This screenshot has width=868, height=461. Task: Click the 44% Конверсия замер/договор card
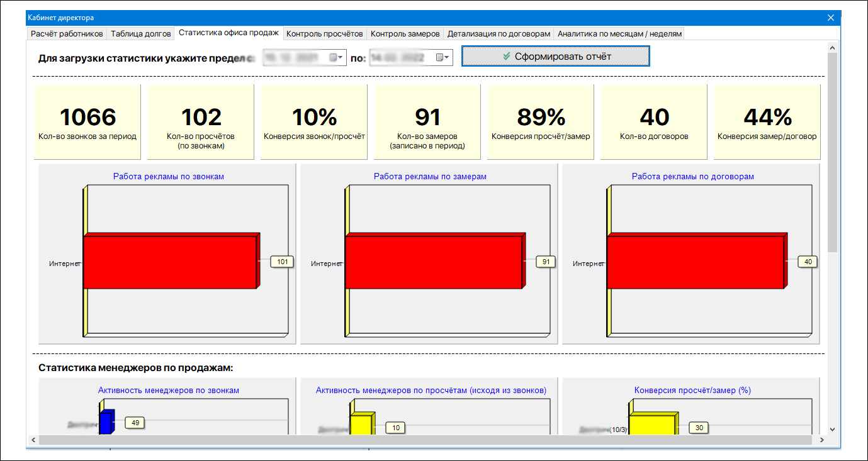coord(767,122)
